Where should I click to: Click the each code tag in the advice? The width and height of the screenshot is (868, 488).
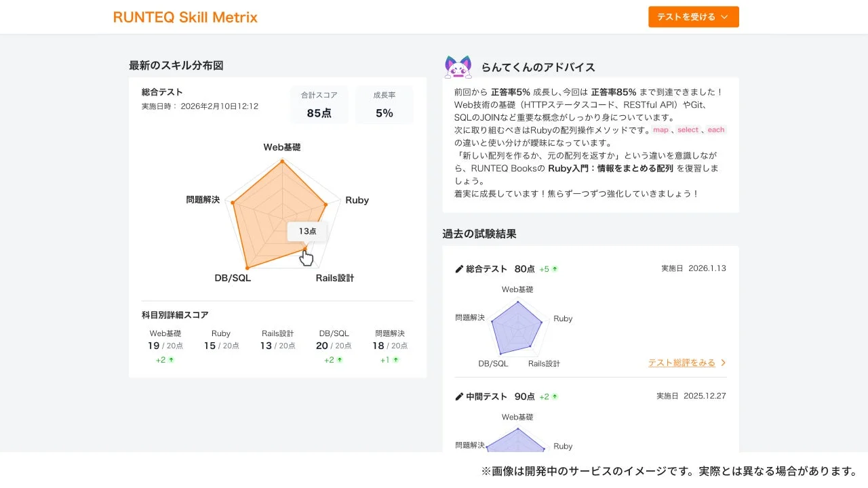click(716, 129)
